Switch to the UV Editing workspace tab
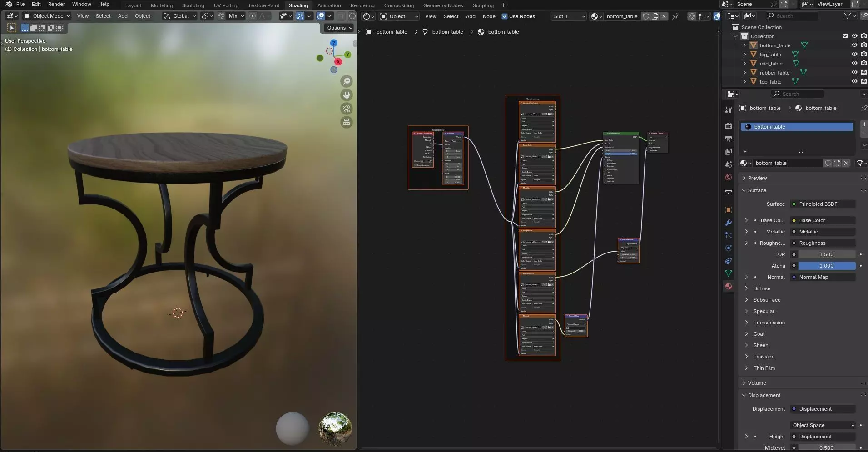This screenshot has height=452, width=868. coord(226,5)
